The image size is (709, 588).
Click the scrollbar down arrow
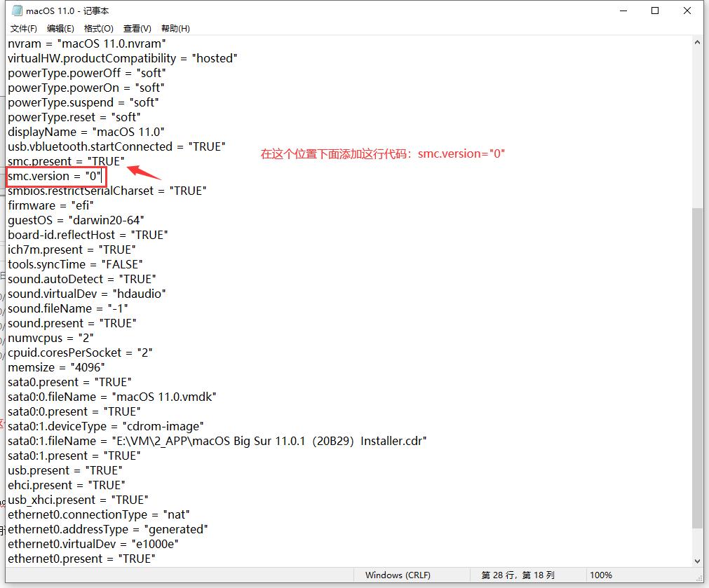[x=698, y=561]
